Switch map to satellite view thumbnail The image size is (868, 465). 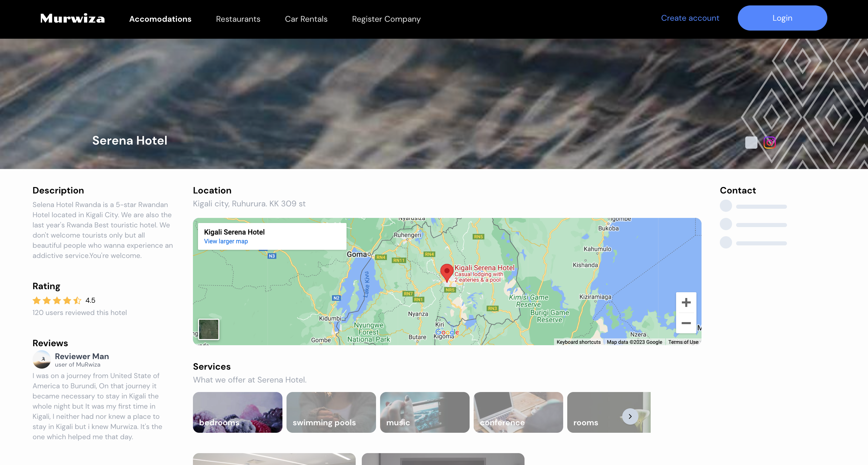(x=209, y=329)
